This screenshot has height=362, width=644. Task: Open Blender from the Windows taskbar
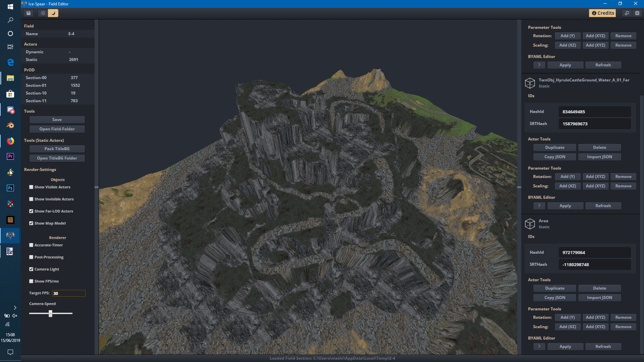click(x=10, y=125)
